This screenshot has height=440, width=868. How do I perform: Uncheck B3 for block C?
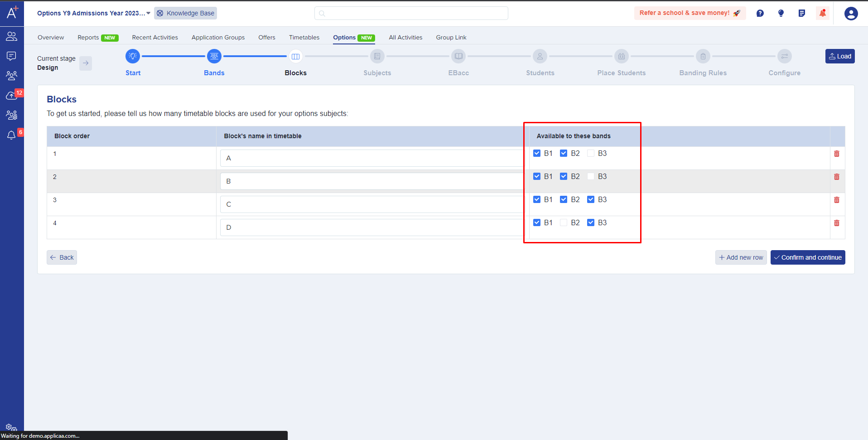(591, 199)
